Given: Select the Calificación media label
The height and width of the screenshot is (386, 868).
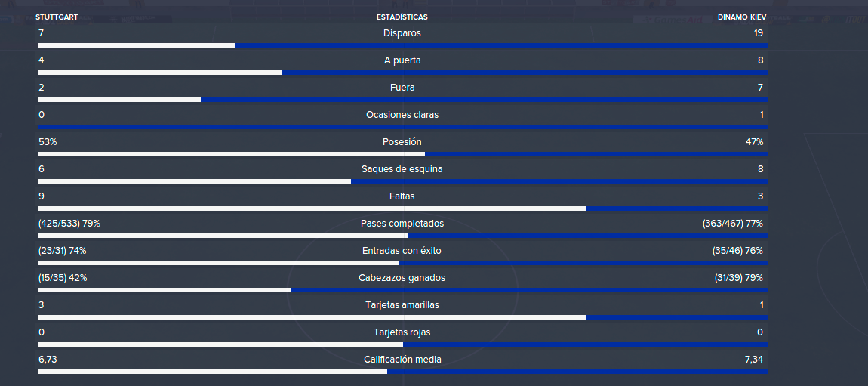Looking at the screenshot, I should click(x=402, y=360).
